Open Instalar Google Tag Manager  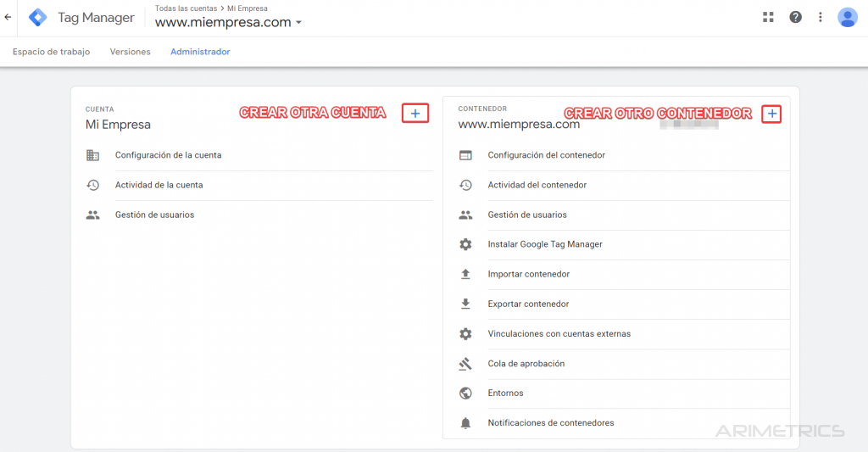tap(545, 244)
